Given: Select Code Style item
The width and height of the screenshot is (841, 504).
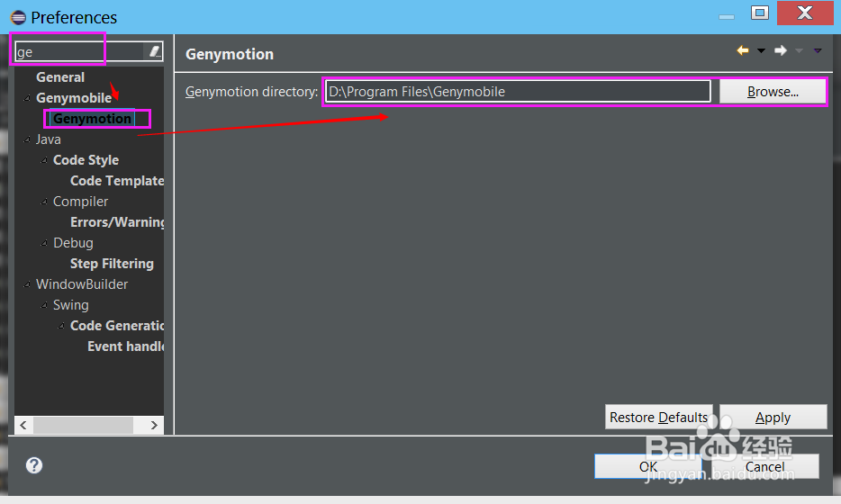Looking at the screenshot, I should [86, 160].
